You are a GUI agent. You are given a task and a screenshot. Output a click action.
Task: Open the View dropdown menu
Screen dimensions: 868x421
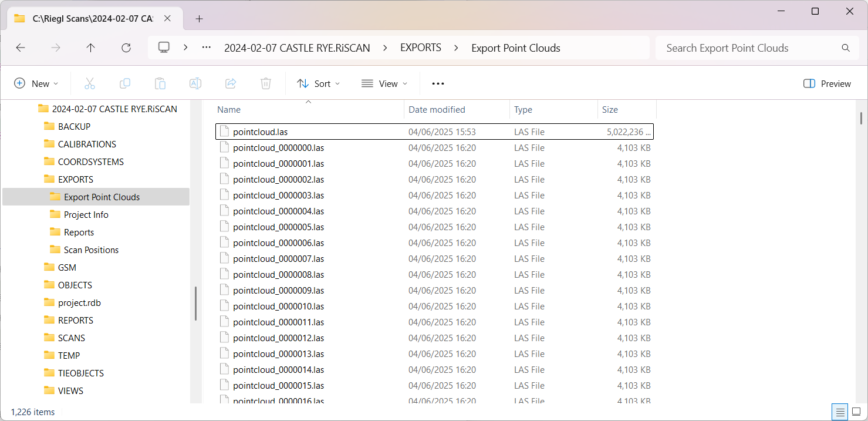coord(384,83)
